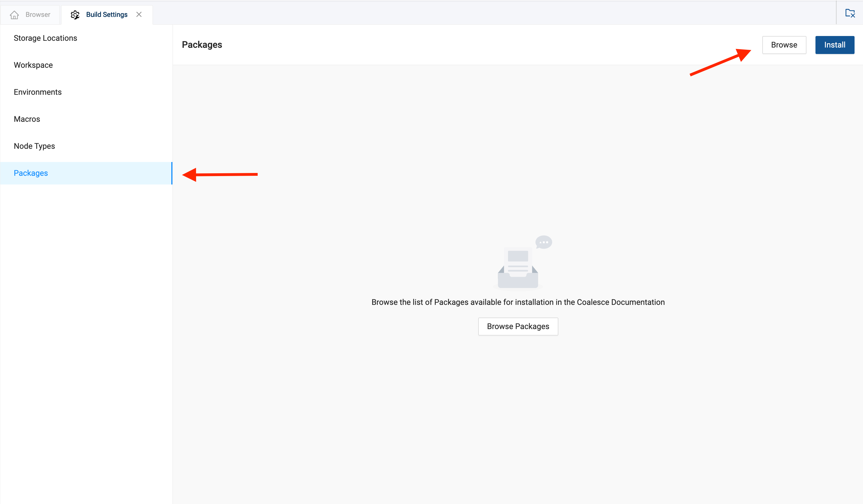This screenshot has width=863, height=504.
Task: Click the Browse Packages button
Action: pos(518,326)
